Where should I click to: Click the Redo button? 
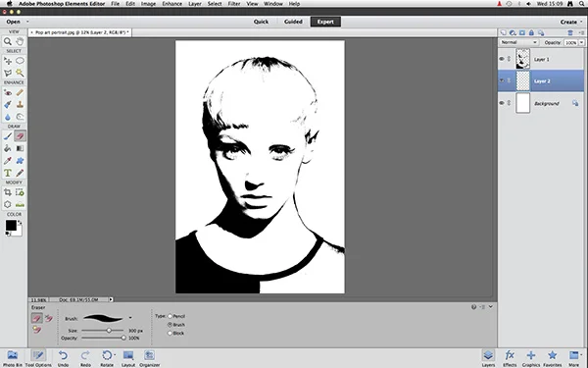coord(85,358)
